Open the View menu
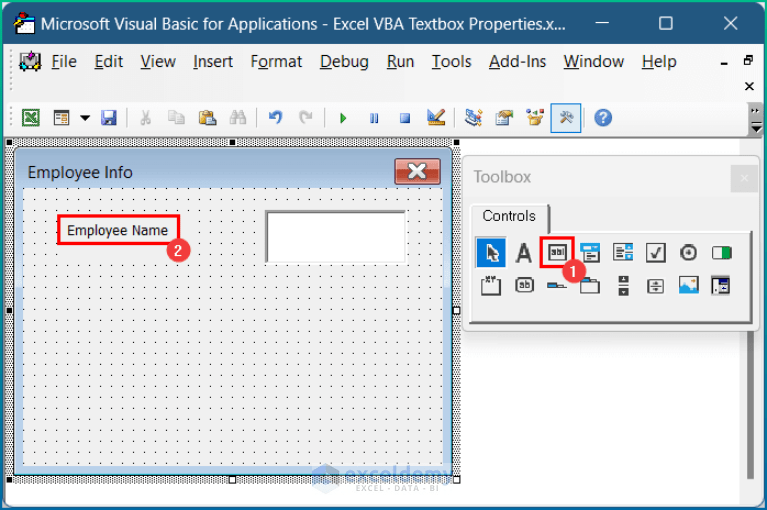 [158, 62]
